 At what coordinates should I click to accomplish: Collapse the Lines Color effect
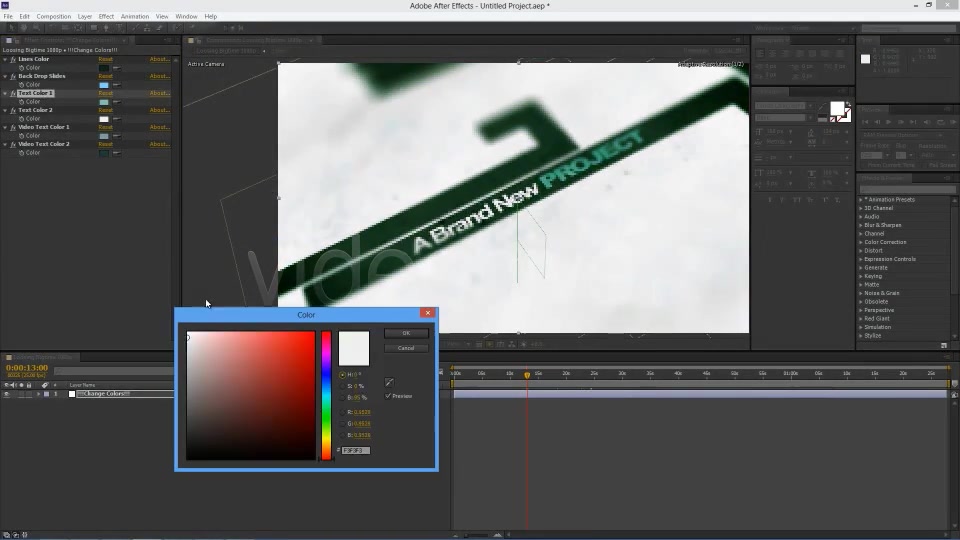pyautogui.click(x=6, y=59)
